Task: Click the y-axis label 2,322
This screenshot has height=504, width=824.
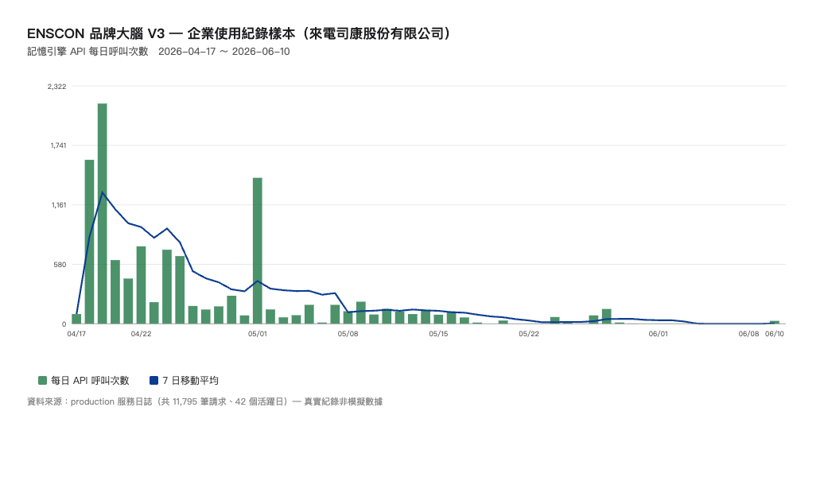Action: click(56, 86)
